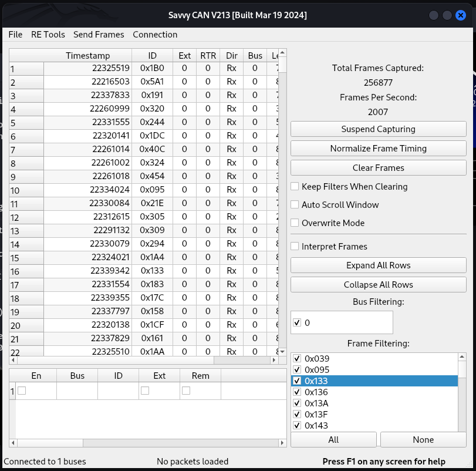The height and width of the screenshot is (471, 476).
Task: Open the Connection menu
Action: click(x=155, y=35)
